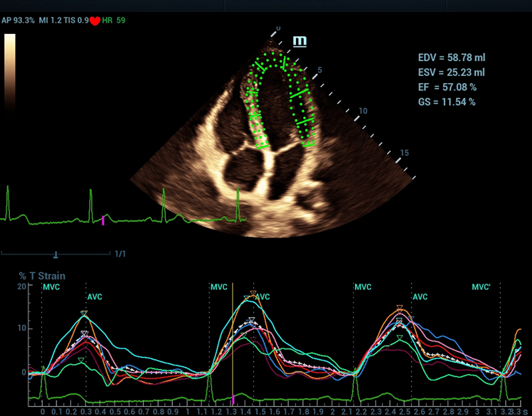This screenshot has width=532, height=416.
Task: Click the green peak triangle at 0.3 s
Action: coord(80,360)
